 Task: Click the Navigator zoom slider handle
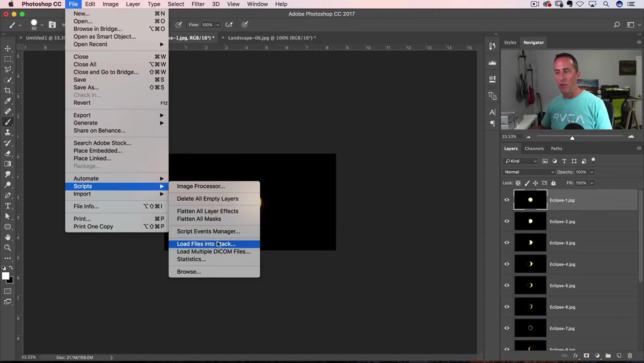tap(572, 138)
